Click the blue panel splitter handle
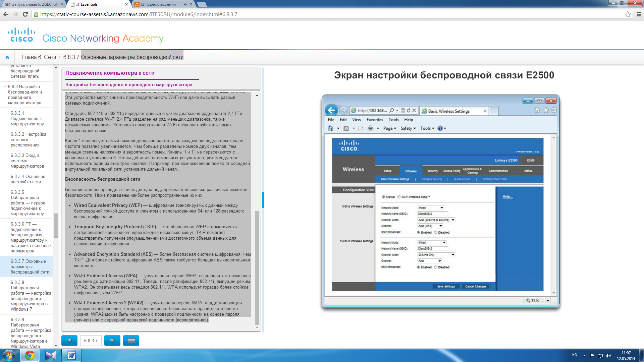Image resolution: width=644 pixels, height=362 pixels. 263,200
